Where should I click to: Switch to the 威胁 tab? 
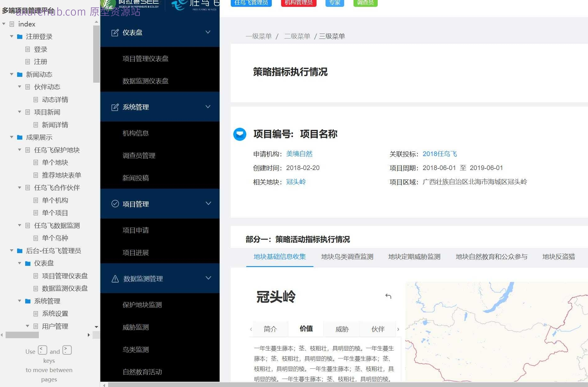(342, 329)
